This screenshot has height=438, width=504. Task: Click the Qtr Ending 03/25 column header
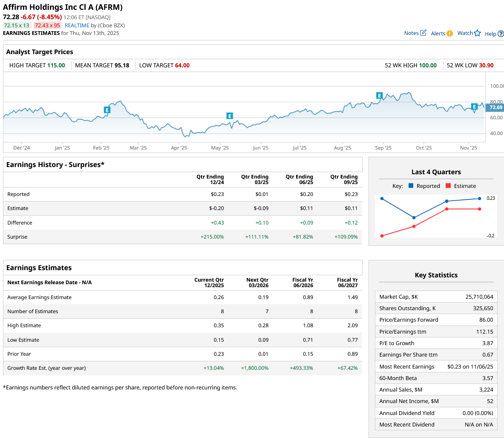pos(255,179)
